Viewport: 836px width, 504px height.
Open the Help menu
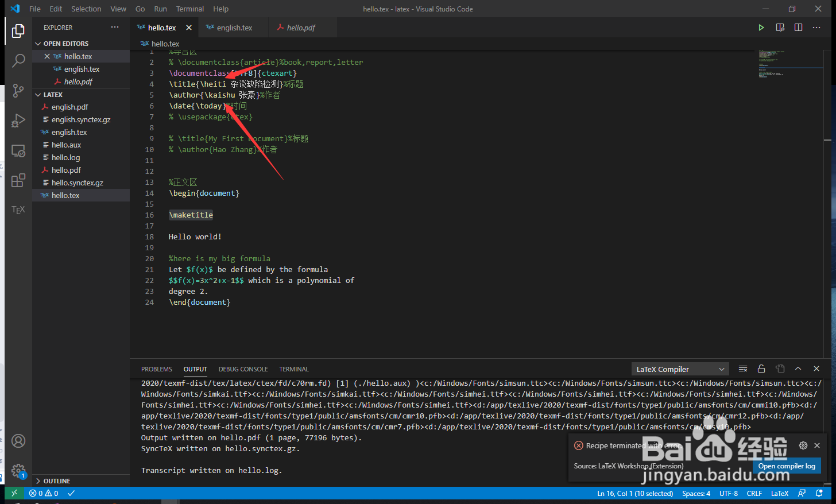[221, 9]
